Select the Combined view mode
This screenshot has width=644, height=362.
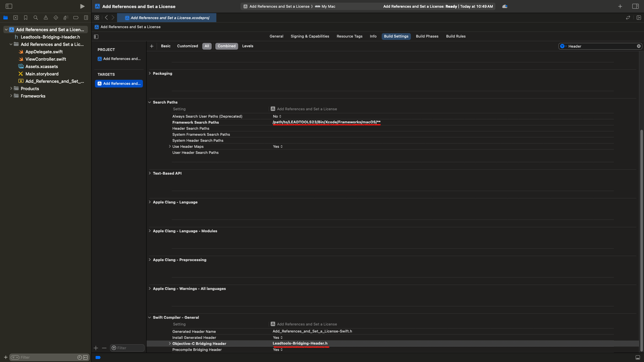tap(227, 46)
